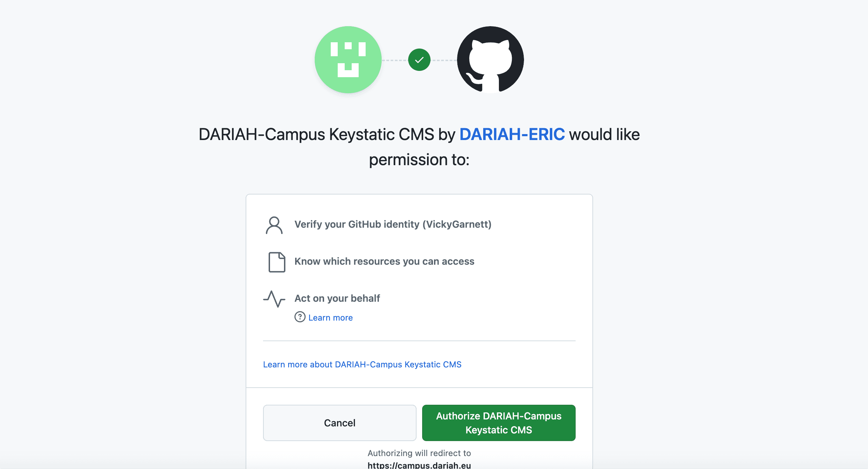Click the question mark help icon
The width and height of the screenshot is (868, 469).
(x=300, y=317)
